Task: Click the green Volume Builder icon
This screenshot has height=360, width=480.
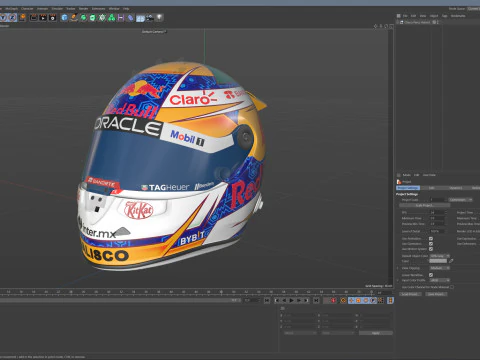Action: click(112, 17)
